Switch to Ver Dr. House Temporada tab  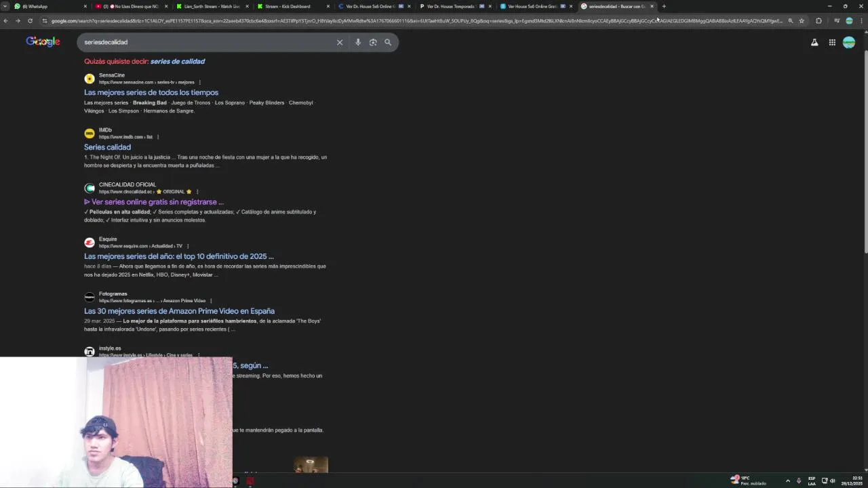pos(454,6)
